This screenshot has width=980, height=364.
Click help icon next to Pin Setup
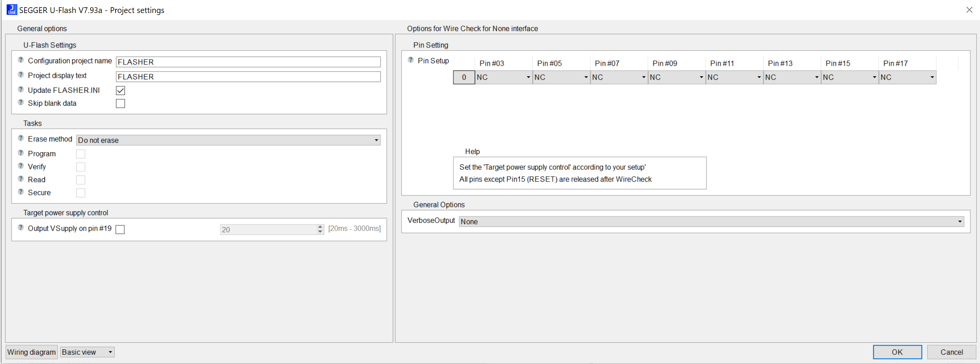tap(410, 60)
